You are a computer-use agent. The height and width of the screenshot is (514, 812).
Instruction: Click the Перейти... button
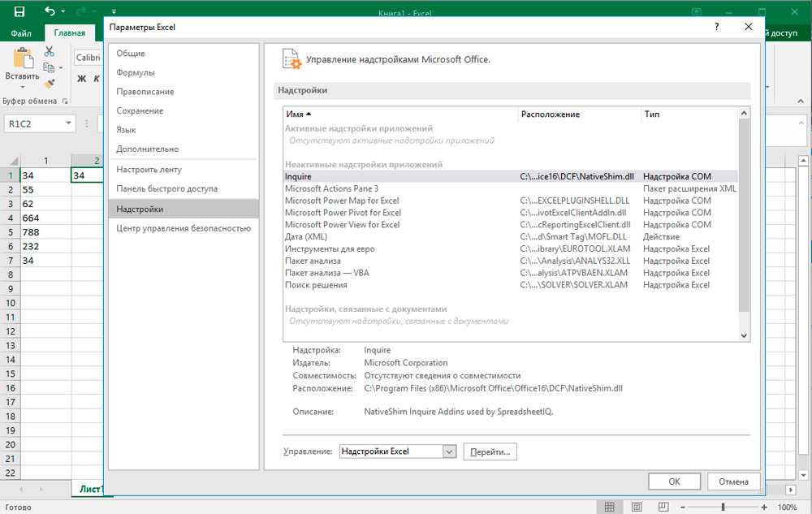490,451
